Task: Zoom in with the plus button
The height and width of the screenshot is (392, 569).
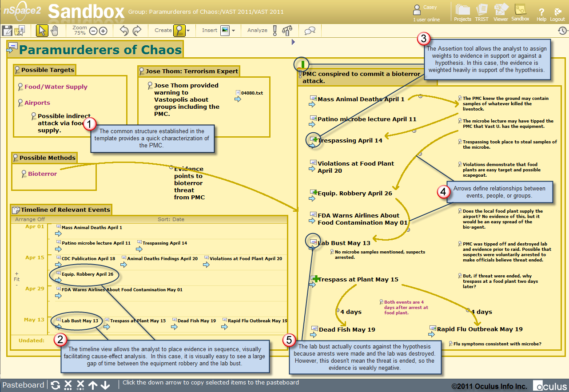Action: (103, 31)
